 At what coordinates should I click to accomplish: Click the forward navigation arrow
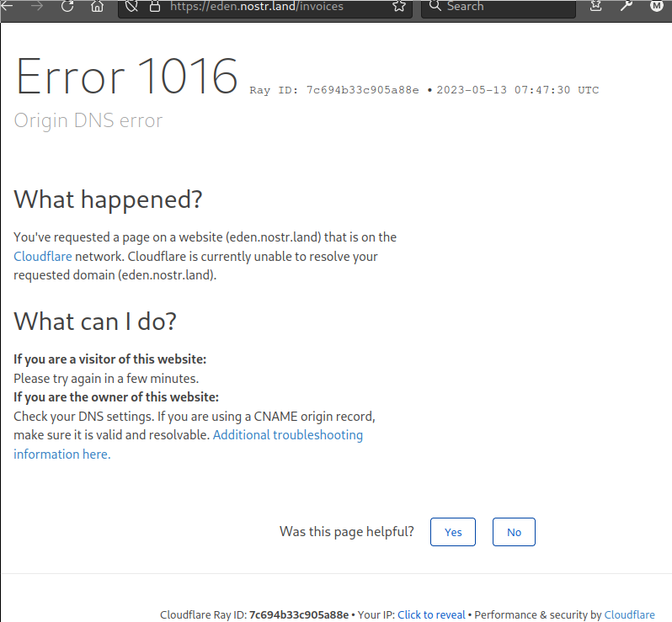(x=37, y=6)
